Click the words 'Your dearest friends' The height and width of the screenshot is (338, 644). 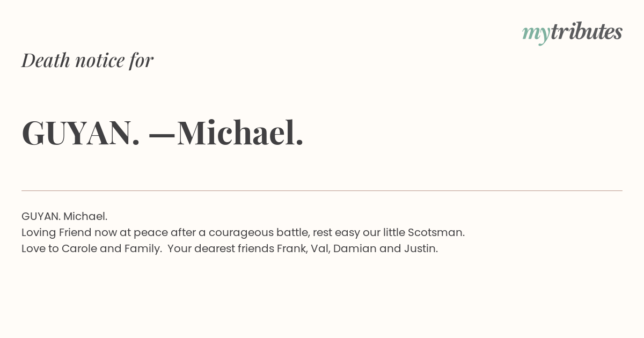(221, 248)
